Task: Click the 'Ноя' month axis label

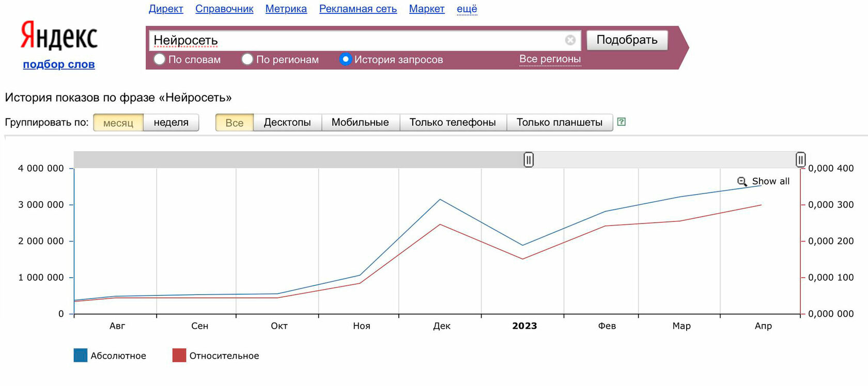Action: point(362,326)
